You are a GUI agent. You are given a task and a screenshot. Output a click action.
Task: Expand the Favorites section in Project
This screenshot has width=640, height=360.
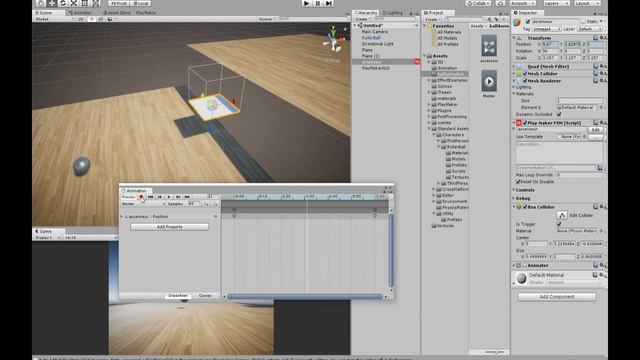click(x=425, y=26)
